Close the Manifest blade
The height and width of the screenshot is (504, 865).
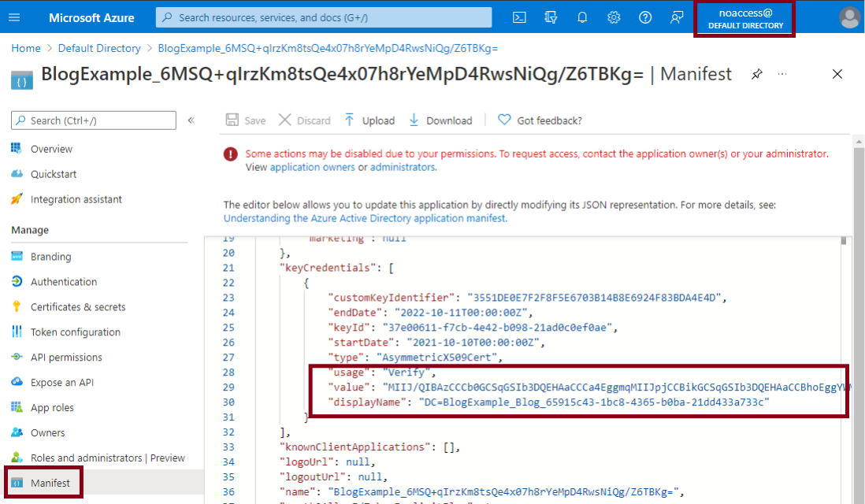837,74
